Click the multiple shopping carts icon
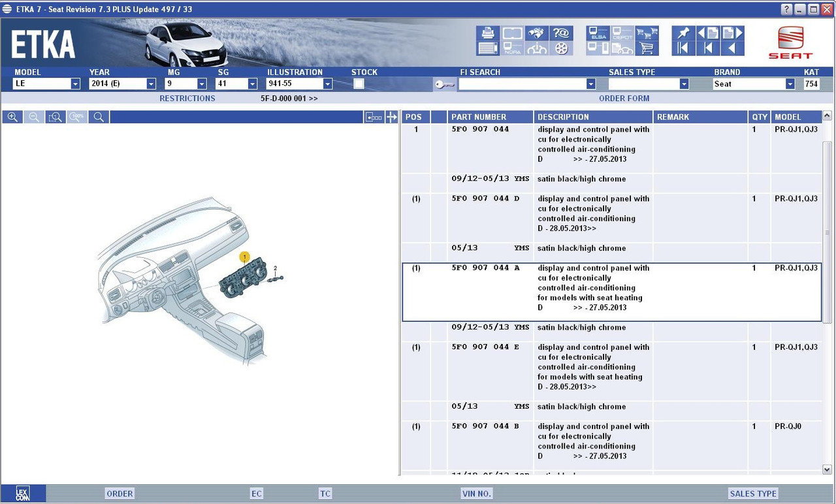 click(647, 33)
